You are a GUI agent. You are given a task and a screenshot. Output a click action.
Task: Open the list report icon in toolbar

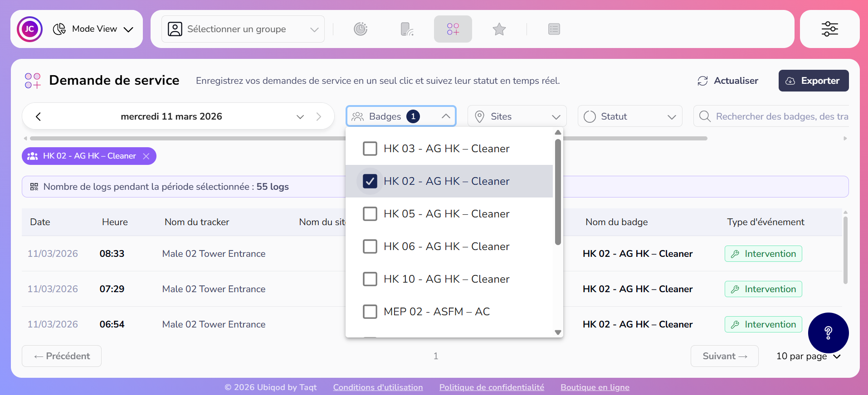click(x=554, y=29)
